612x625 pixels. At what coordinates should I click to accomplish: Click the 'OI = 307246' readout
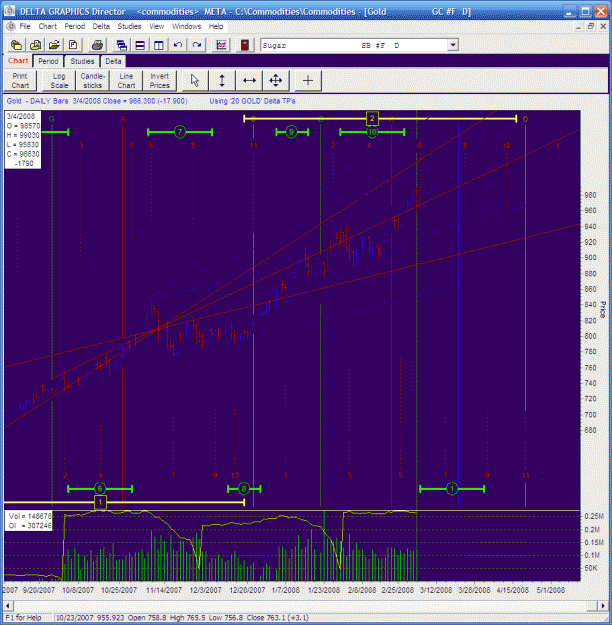coord(30,526)
